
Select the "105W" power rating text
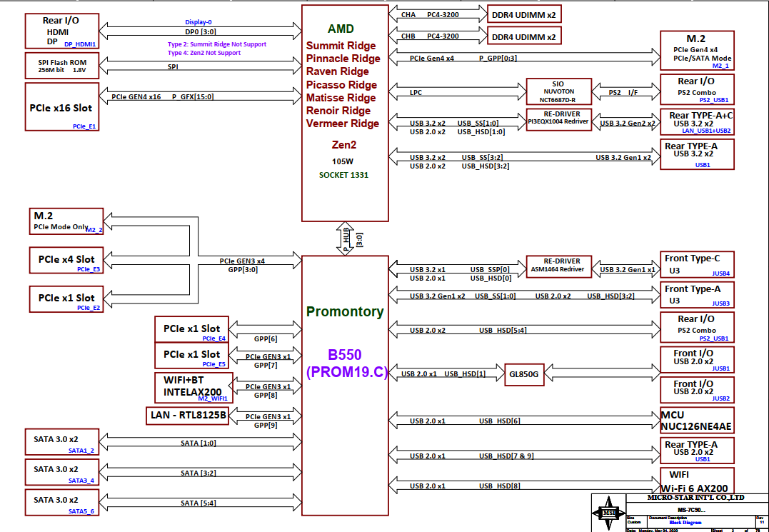point(343,161)
